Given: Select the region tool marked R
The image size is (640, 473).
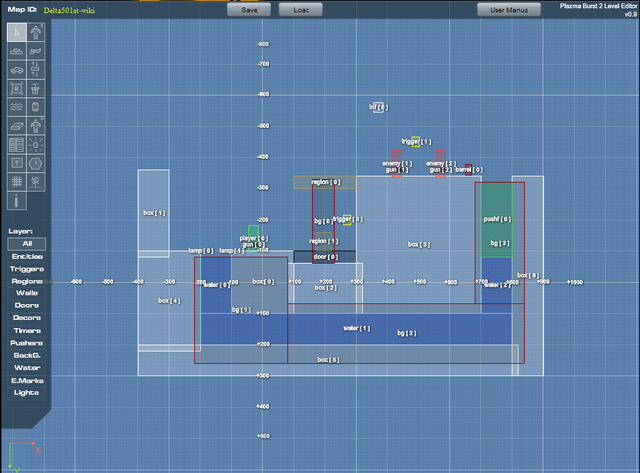Looking at the screenshot, I should pyautogui.click(x=17, y=88).
